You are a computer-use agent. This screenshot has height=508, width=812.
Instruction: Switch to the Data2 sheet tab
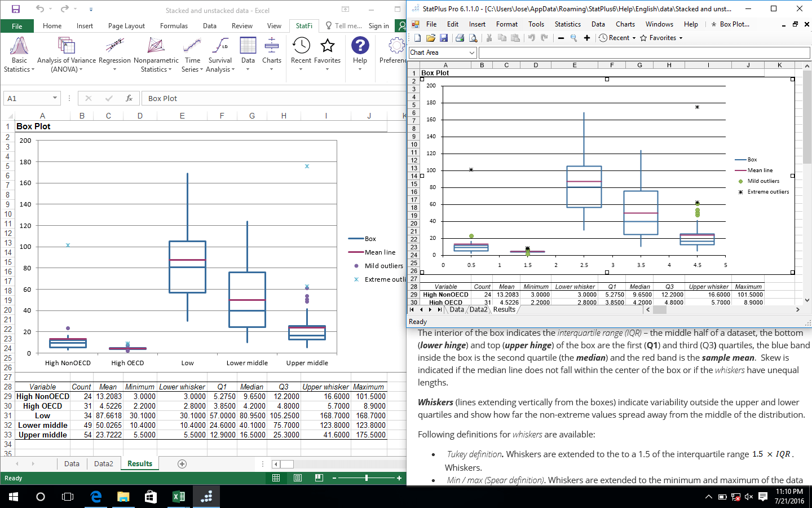point(104,463)
